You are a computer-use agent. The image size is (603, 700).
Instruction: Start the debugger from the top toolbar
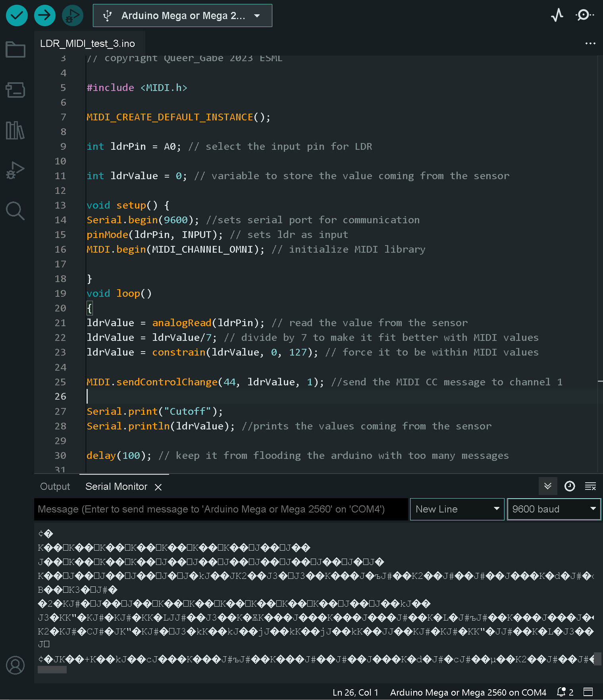click(x=72, y=15)
